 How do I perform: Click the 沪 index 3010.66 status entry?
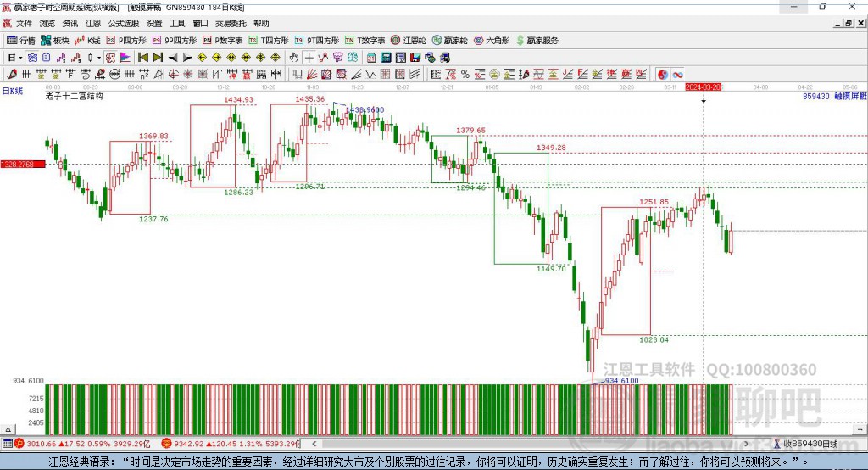click(82, 444)
